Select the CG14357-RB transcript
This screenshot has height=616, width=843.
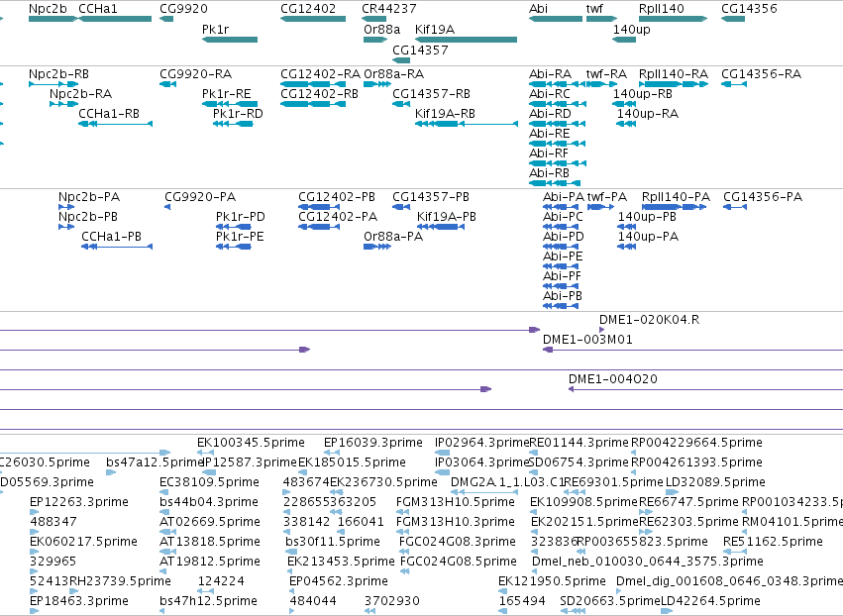(x=401, y=104)
